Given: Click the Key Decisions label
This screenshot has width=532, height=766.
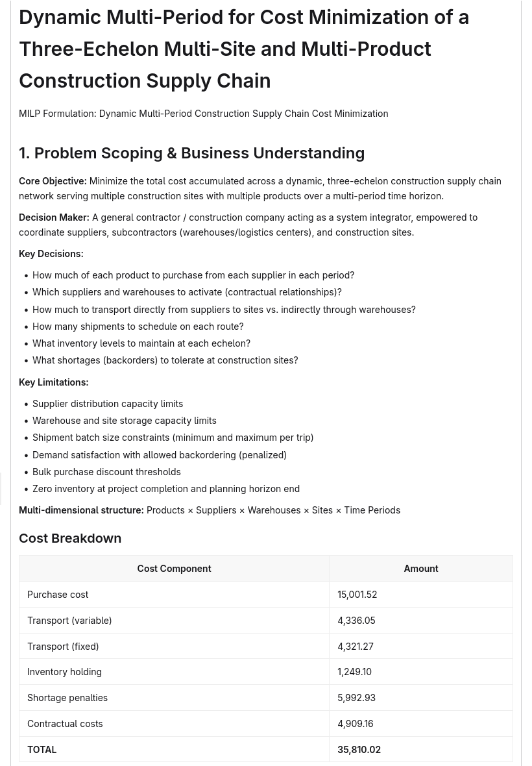Looking at the screenshot, I should point(51,254).
